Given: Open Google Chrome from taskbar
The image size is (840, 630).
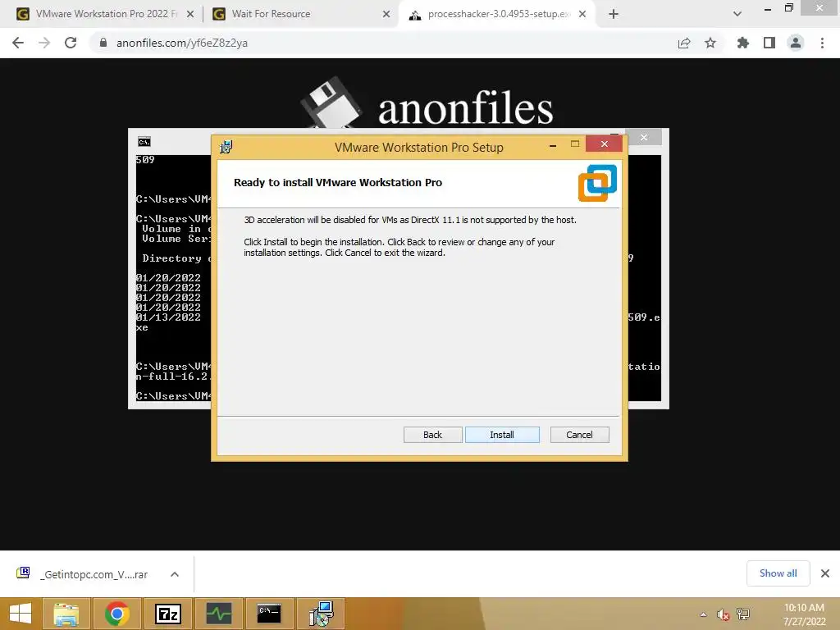Looking at the screenshot, I should (x=116, y=614).
